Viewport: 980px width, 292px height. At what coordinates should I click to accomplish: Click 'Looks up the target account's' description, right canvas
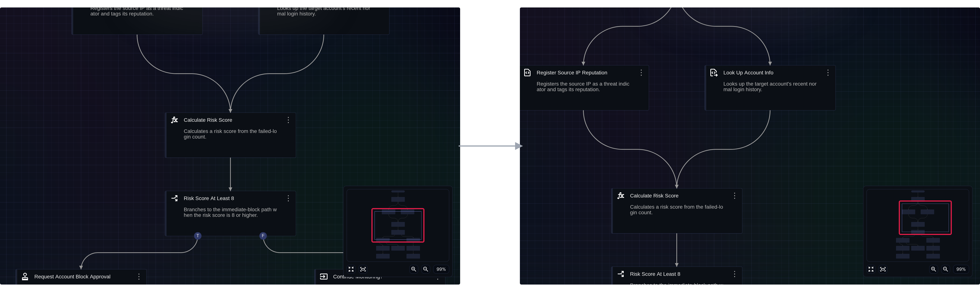(x=770, y=87)
